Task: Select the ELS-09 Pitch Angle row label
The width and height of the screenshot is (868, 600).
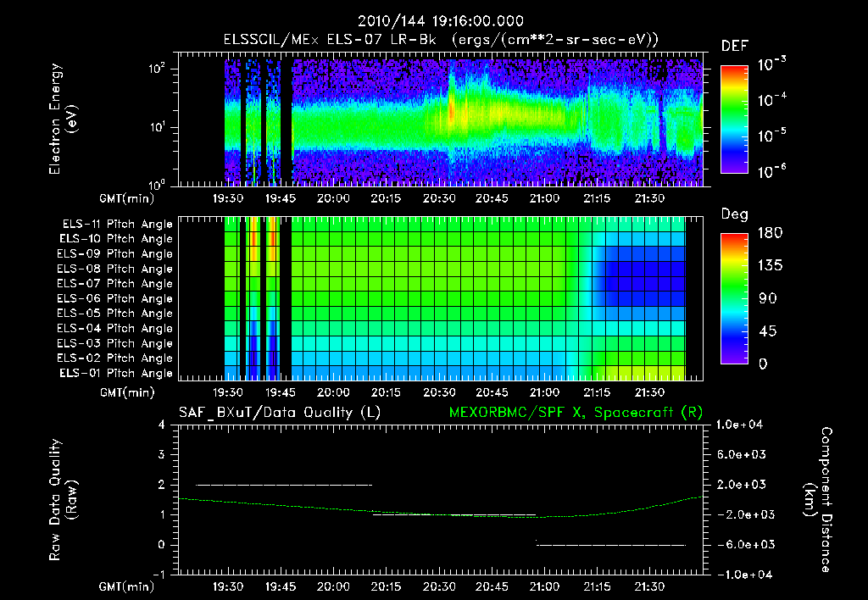Action: 114,254
